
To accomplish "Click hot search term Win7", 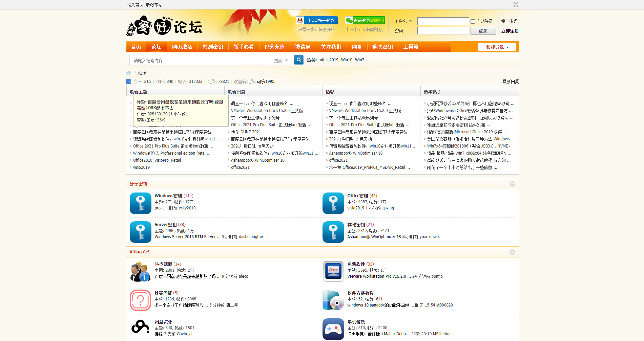I will [x=359, y=60].
